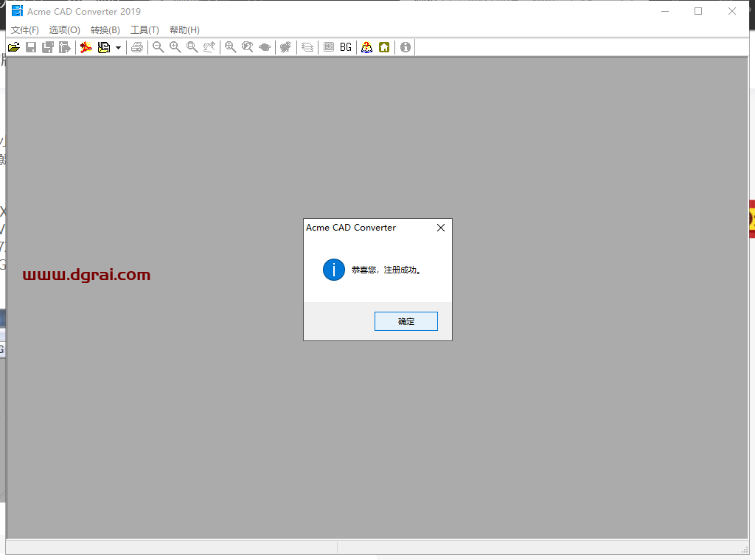Screen dimensions: 755x560
Task: Click the Zoom out magnifier icon
Action: 159,47
